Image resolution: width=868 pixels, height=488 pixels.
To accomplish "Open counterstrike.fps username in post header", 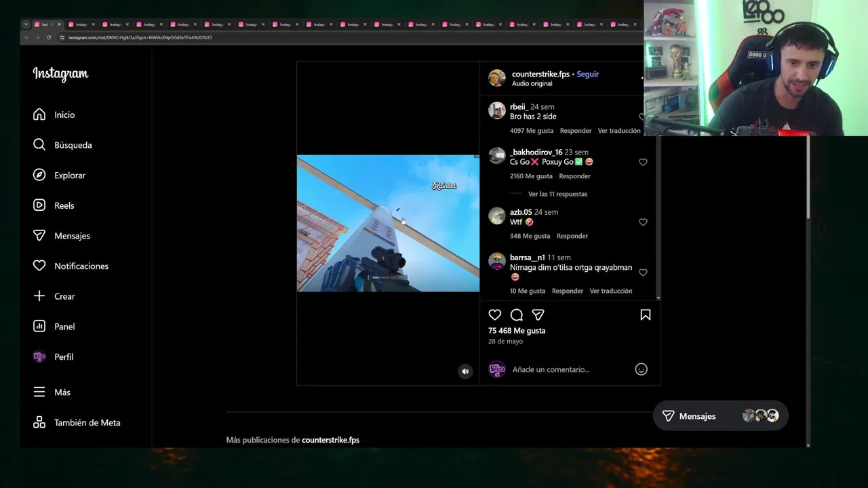I will [540, 74].
